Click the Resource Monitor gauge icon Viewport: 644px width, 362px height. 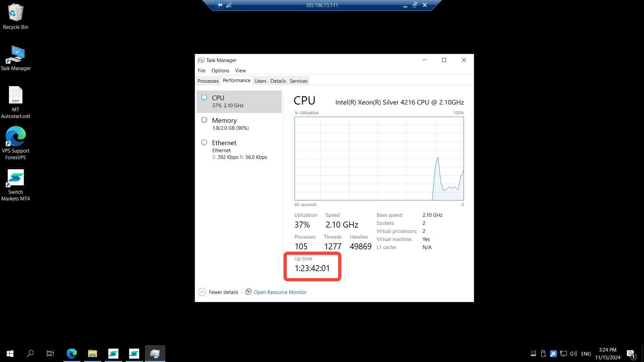pyautogui.click(x=248, y=292)
